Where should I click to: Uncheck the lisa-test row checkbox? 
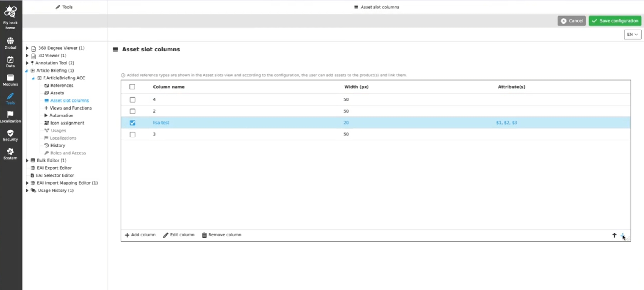pyautogui.click(x=133, y=123)
